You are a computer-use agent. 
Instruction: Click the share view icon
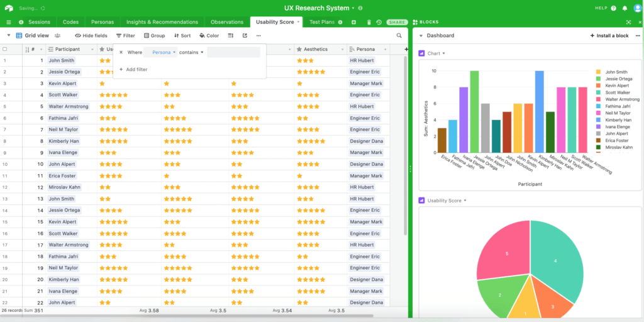pos(245,36)
